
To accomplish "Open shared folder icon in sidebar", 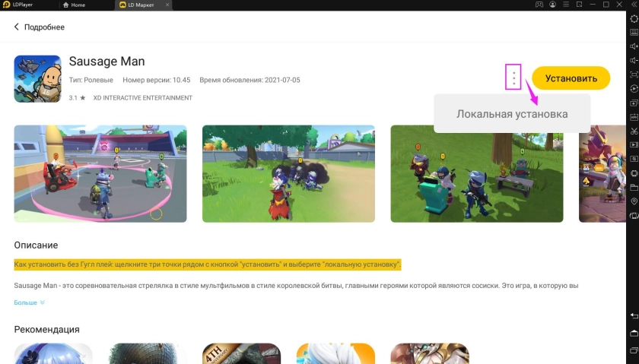I will [x=634, y=187].
